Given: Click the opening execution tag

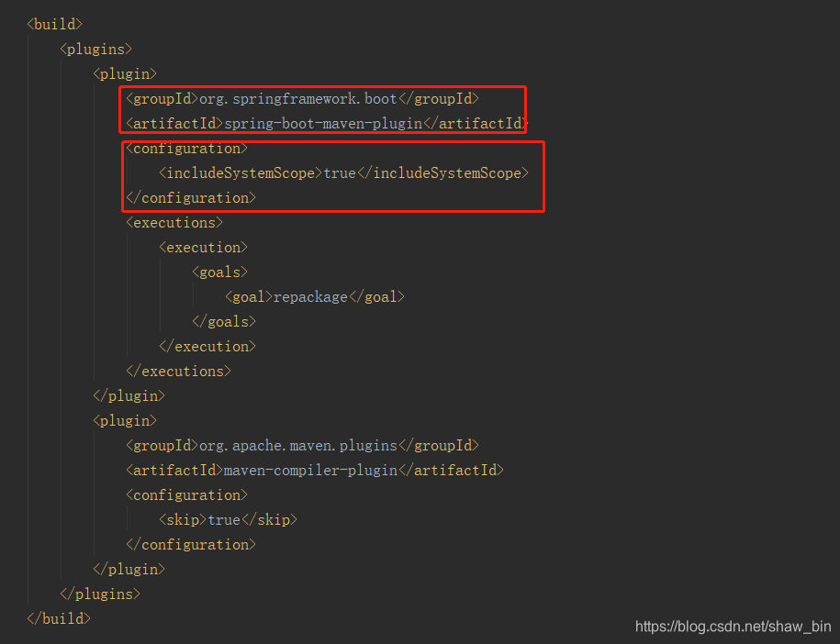Looking at the screenshot, I should (x=204, y=248).
